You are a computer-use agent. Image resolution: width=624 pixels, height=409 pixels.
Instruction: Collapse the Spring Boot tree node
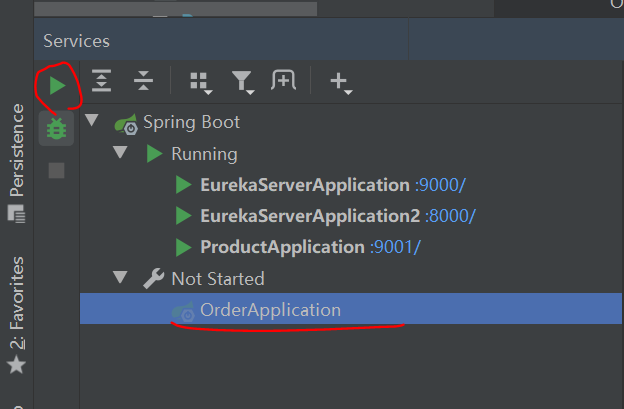coord(92,120)
